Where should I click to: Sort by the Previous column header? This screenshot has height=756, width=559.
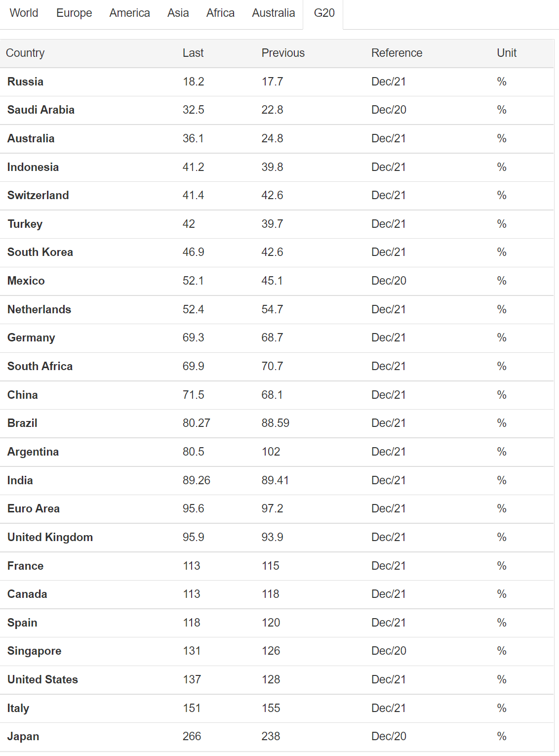point(283,53)
